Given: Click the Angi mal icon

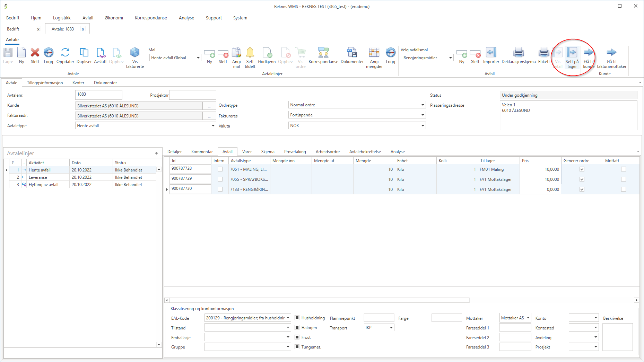Looking at the screenshot, I should (x=236, y=58).
